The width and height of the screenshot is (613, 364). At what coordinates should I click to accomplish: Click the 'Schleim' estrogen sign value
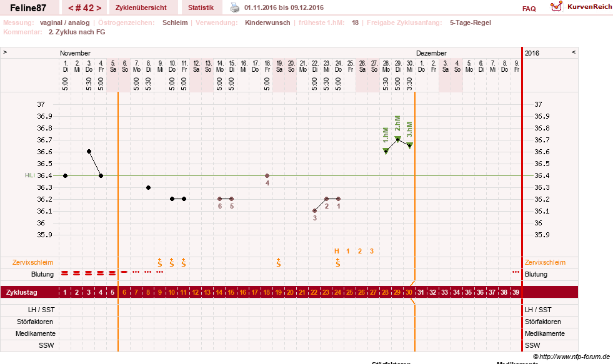[x=175, y=22]
